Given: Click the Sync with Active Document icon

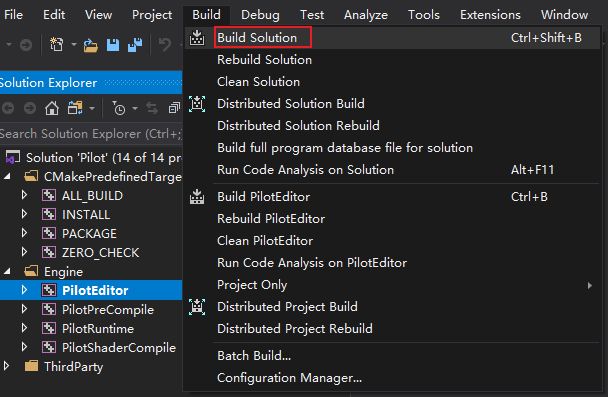Looking at the screenshot, I should coord(152,109).
